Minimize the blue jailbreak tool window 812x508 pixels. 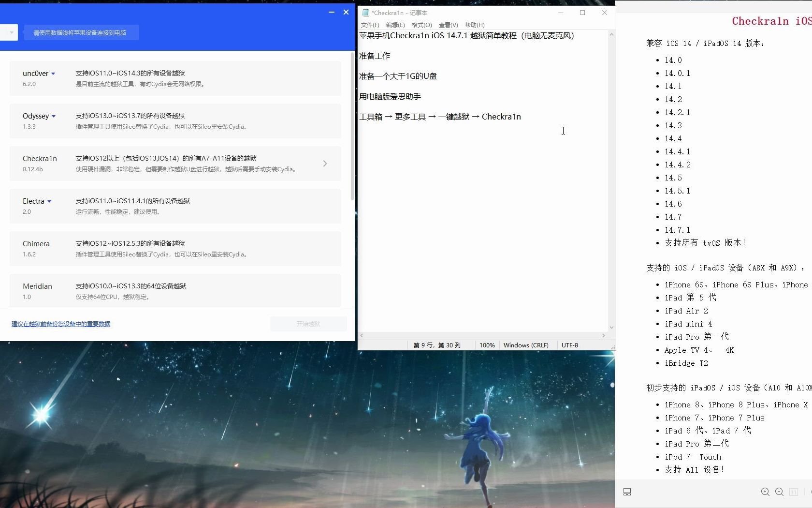point(332,12)
